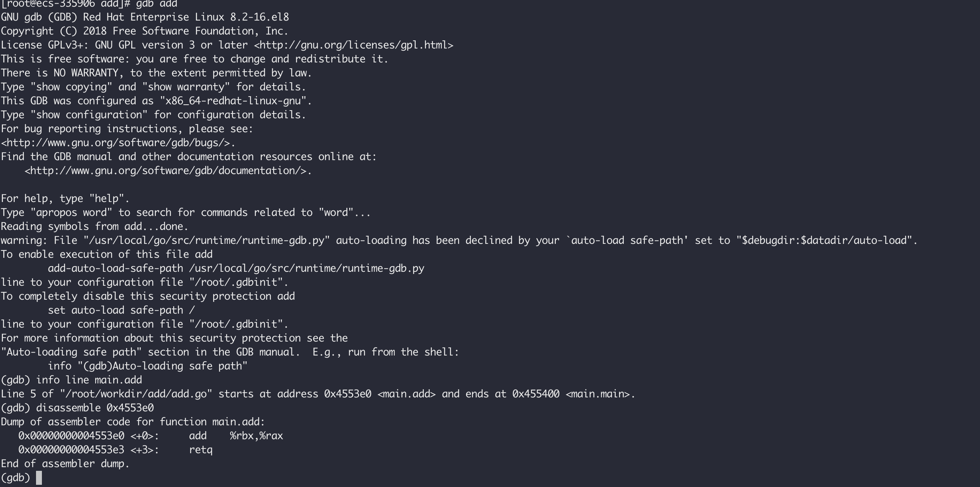Click the "info line main.add" command
Viewport: 980px width, 487px height.
click(89, 380)
